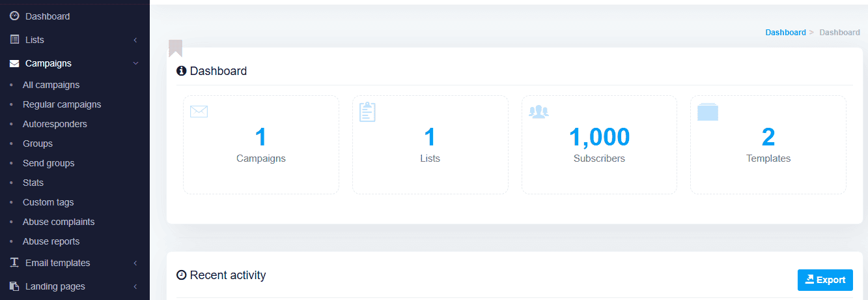Collapse the Campaigns menu chevron
Viewport: 868px width, 300px height.
(x=135, y=63)
